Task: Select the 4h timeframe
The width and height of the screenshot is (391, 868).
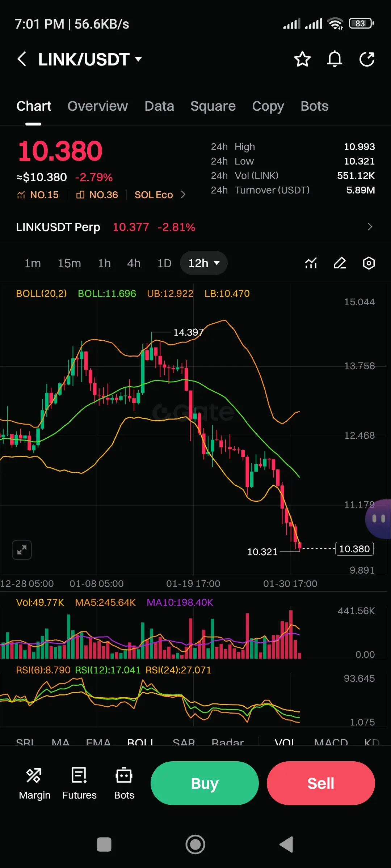Action: [134, 263]
